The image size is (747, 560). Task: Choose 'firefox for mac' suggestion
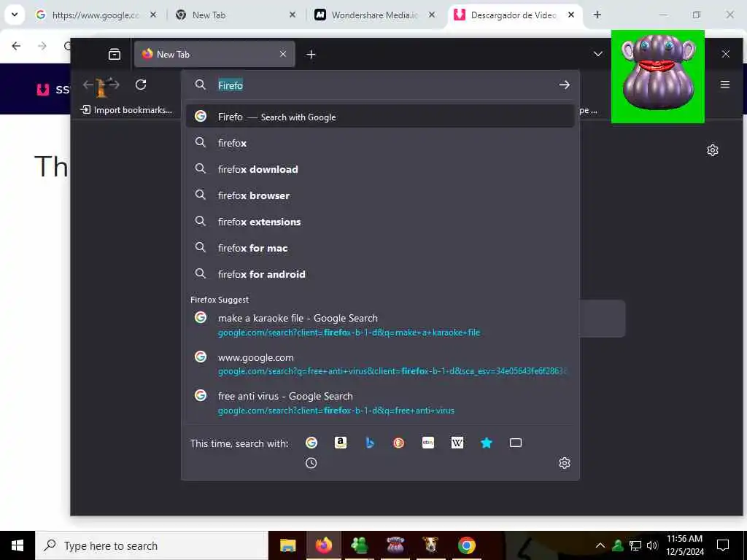(x=380, y=248)
